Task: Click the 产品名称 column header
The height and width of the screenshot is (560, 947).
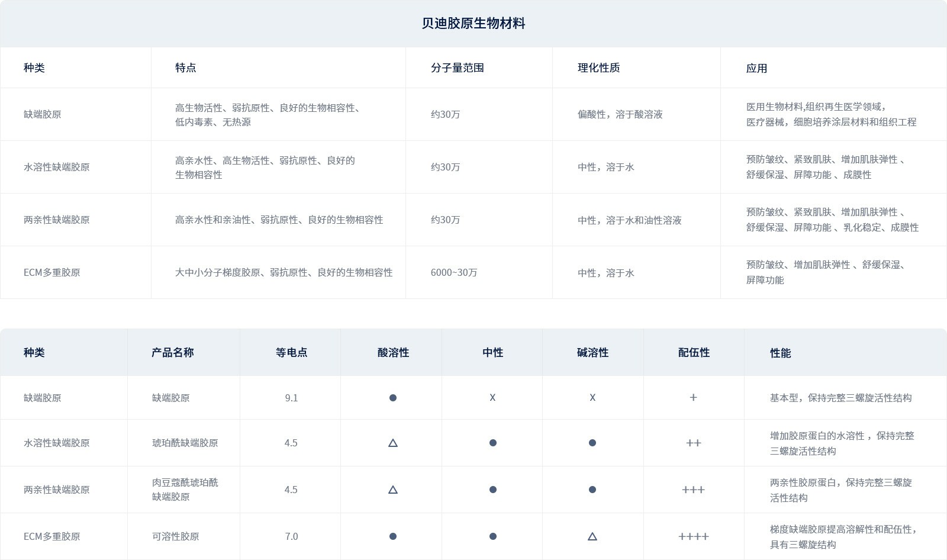Action: coord(172,352)
